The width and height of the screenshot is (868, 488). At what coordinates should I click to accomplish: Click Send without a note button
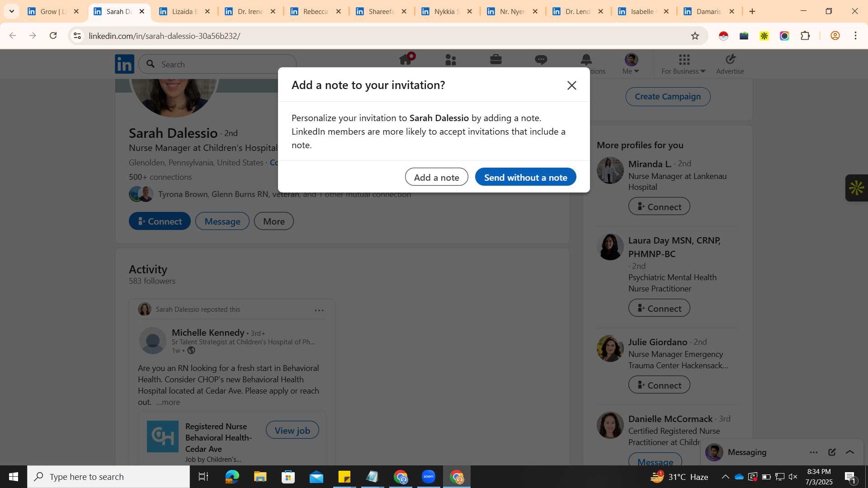click(525, 177)
